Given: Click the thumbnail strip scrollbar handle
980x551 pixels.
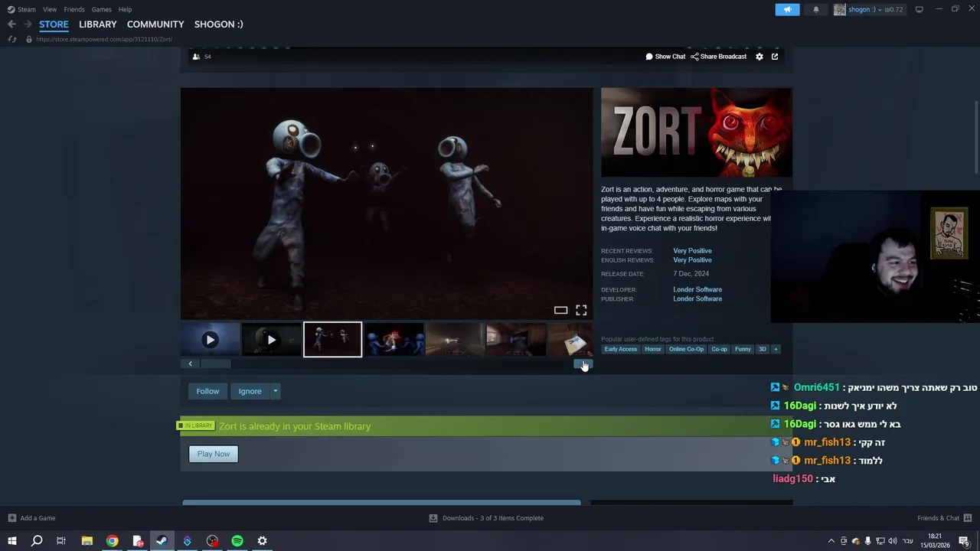Looking at the screenshot, I should [216, 364].
